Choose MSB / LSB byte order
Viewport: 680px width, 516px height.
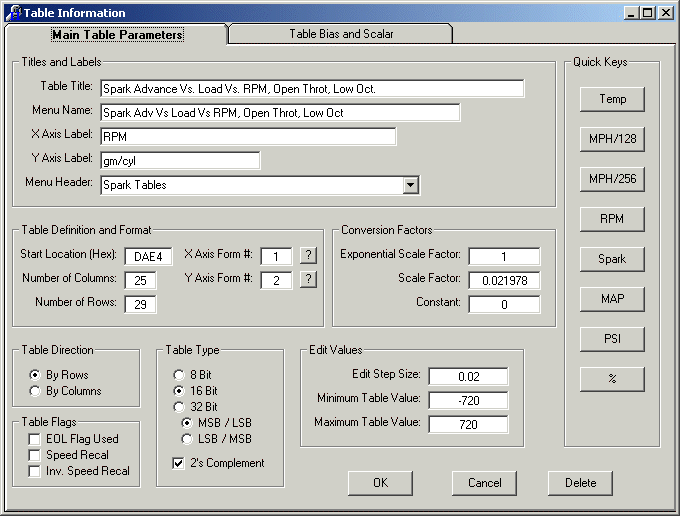coord(186,422)
